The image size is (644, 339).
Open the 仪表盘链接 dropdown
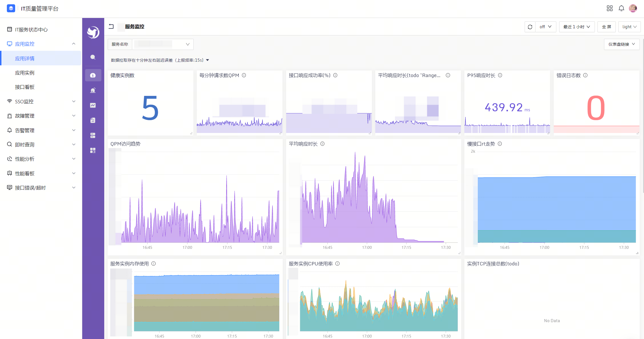pyautogui.click(x=622, y=44)
